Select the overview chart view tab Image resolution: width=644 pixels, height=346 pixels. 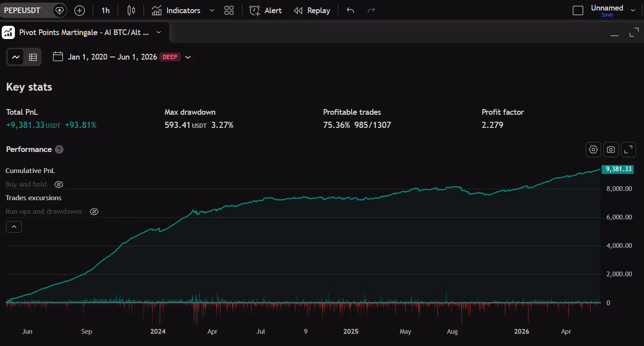16,57
